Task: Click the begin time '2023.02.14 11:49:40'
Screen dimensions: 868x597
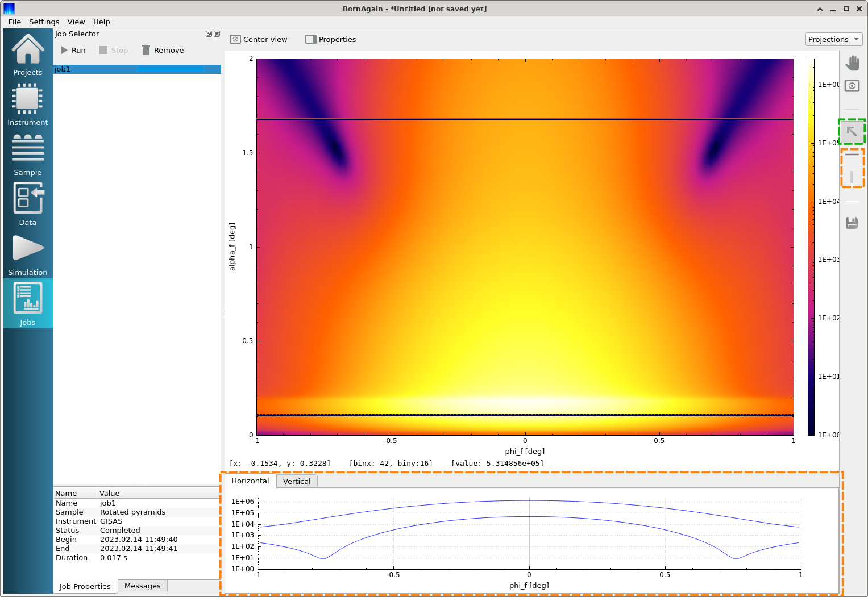Action: pyautogui.click(x=139, y=539)
